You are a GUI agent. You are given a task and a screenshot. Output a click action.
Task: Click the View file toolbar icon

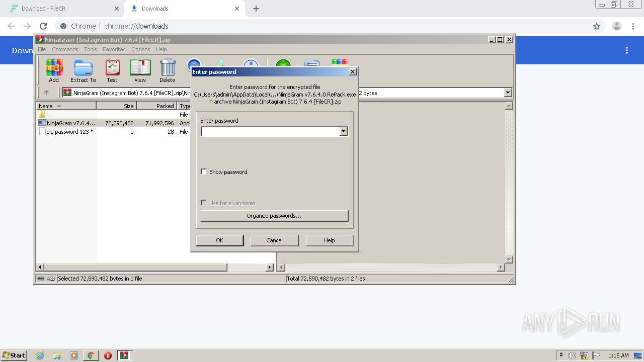pyautogui.click(x=140, y=71)
